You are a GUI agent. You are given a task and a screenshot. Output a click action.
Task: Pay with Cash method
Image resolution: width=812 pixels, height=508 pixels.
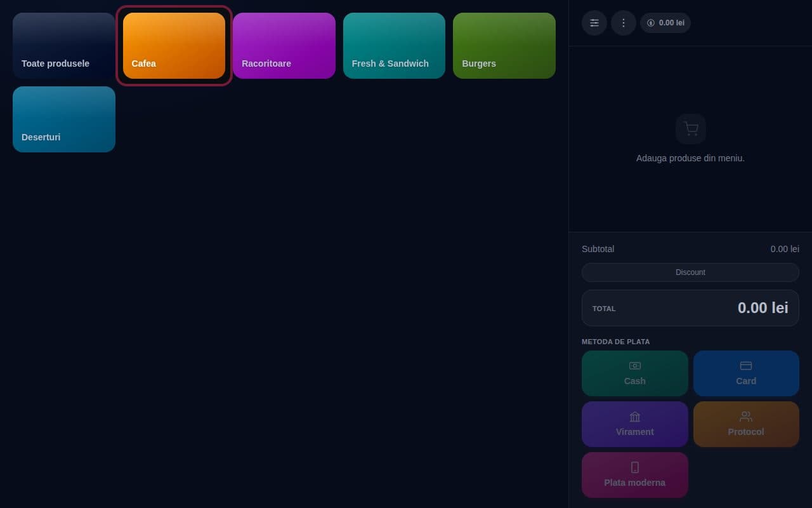click(635, 373)
